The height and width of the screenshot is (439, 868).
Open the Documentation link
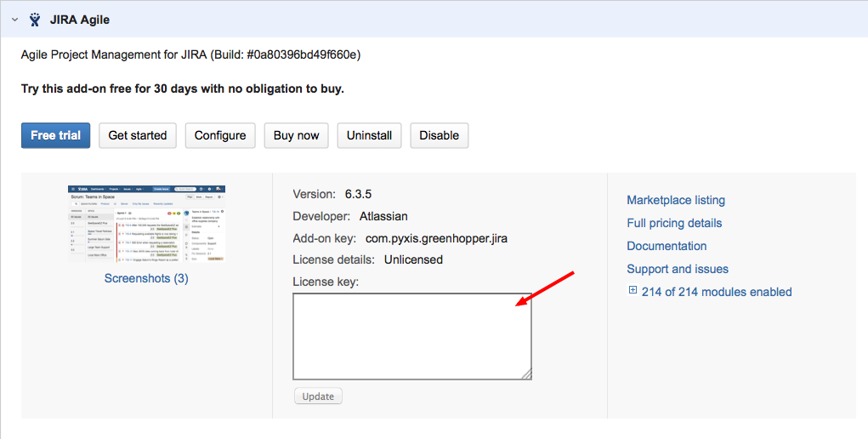point(667,246)
